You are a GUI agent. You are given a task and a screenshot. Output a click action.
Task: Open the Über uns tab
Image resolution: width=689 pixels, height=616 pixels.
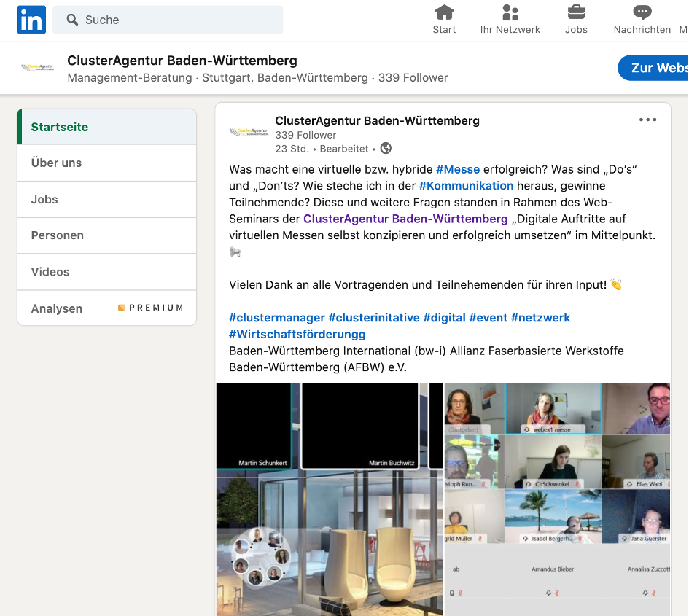pyautogui.click(x=106, y=163)
